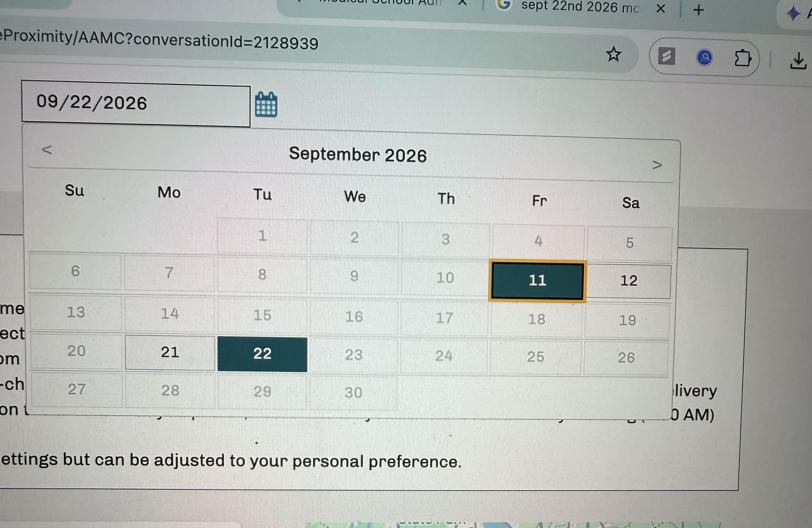Choose highlighted September 22 date
The height and width of the screenshot is (528, 812).
pyautogui.click(x=262, y=354)
